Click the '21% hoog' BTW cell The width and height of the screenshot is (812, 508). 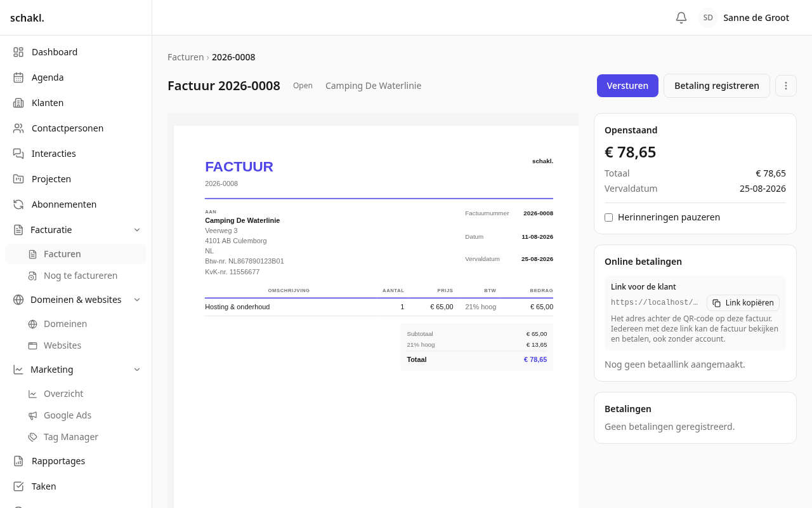[x=481, y=307]
